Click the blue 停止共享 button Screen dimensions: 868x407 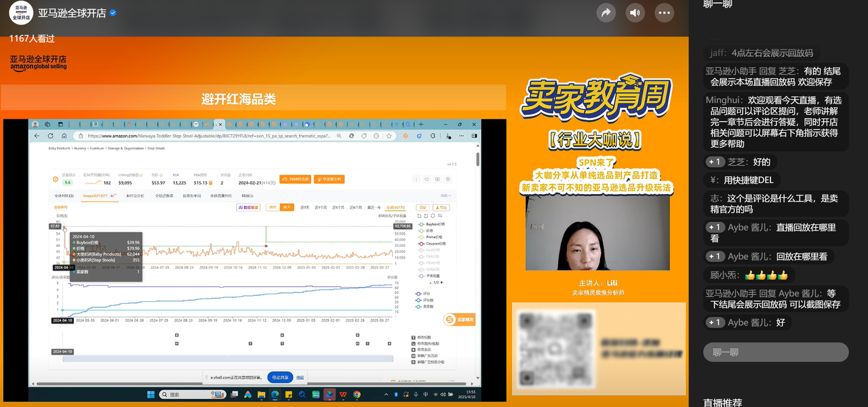pos(279,376)
